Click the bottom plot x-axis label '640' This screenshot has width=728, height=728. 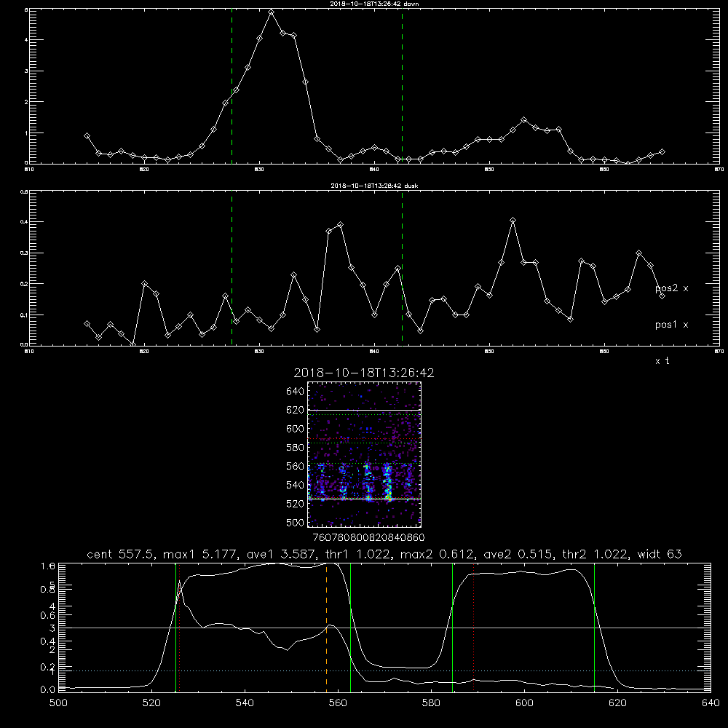(711, 703)
